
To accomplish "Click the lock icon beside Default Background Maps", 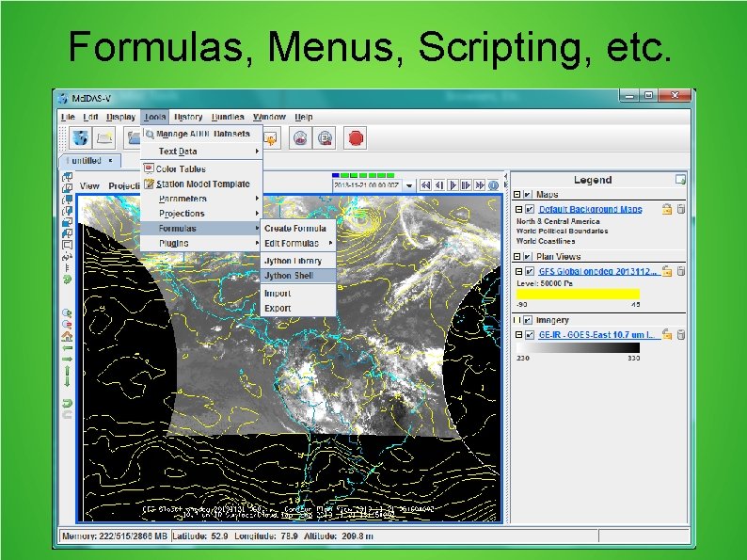I will (666, 209).
